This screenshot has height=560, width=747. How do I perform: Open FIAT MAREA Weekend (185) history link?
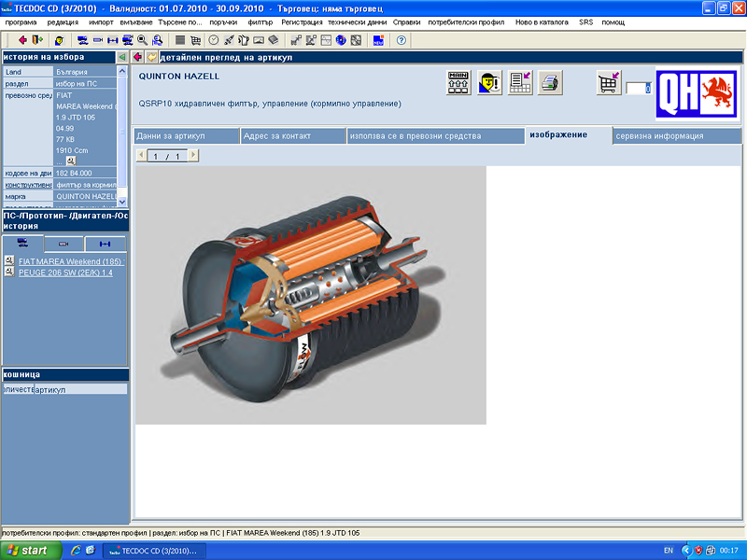(x=71, y=261)
